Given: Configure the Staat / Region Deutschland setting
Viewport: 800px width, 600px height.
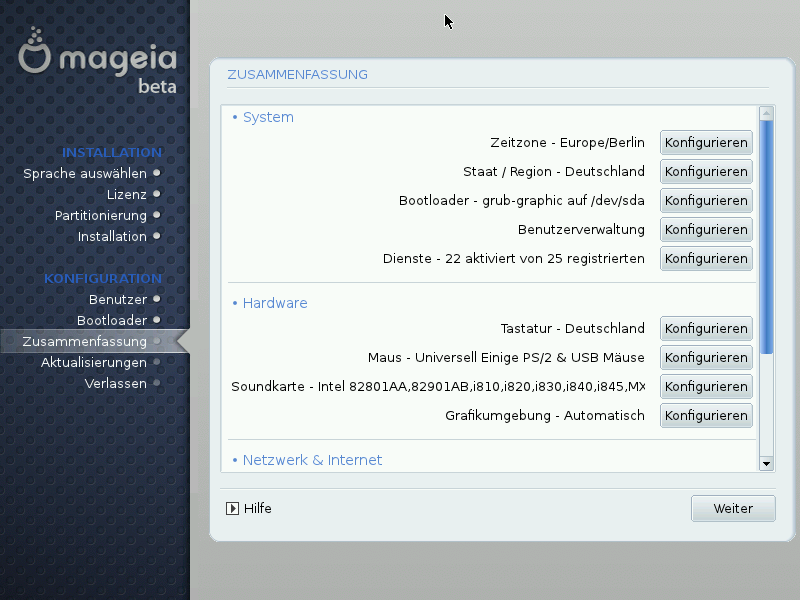Looking at the screenshot, I should coord(706,171).
